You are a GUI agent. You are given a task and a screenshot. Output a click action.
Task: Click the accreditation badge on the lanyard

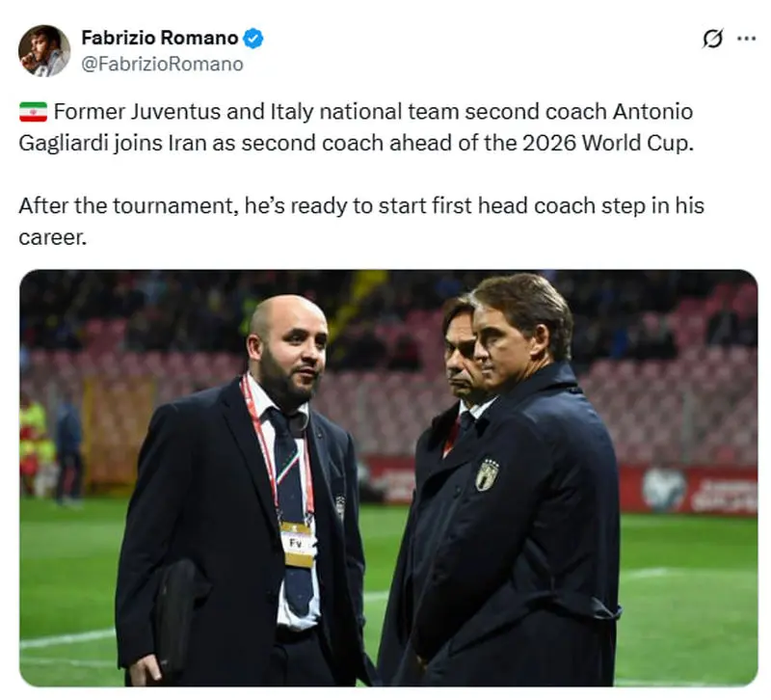click(x=298, y=543)
